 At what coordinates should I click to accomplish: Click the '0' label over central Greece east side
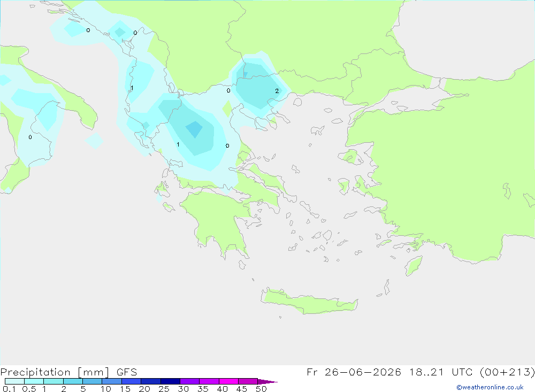227,145
